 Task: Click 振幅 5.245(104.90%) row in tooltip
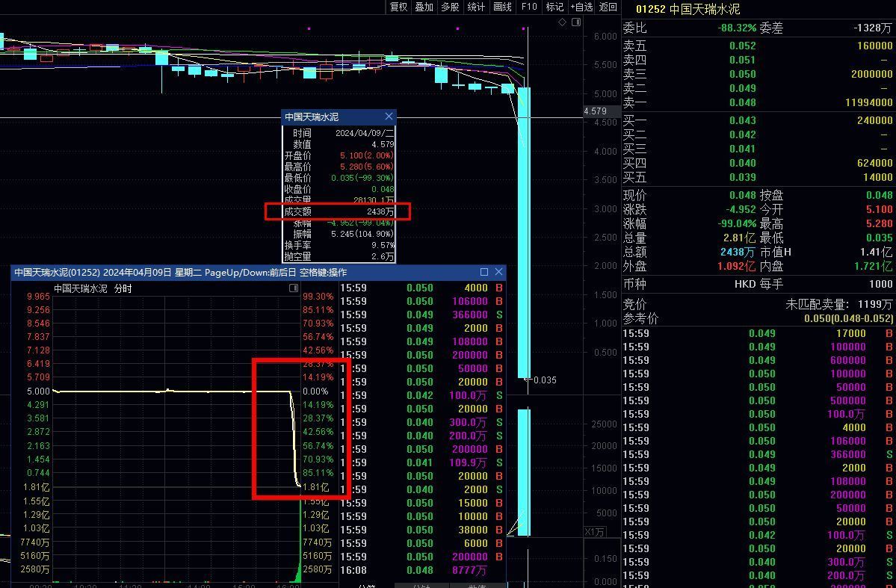pyautogui.click(x=339, y=235)
